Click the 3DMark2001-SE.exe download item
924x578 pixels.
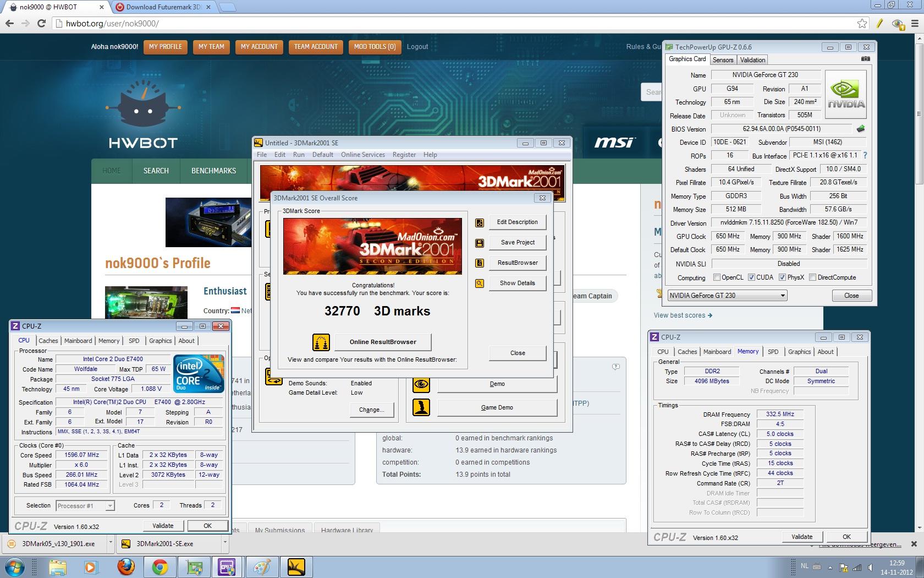169,543
